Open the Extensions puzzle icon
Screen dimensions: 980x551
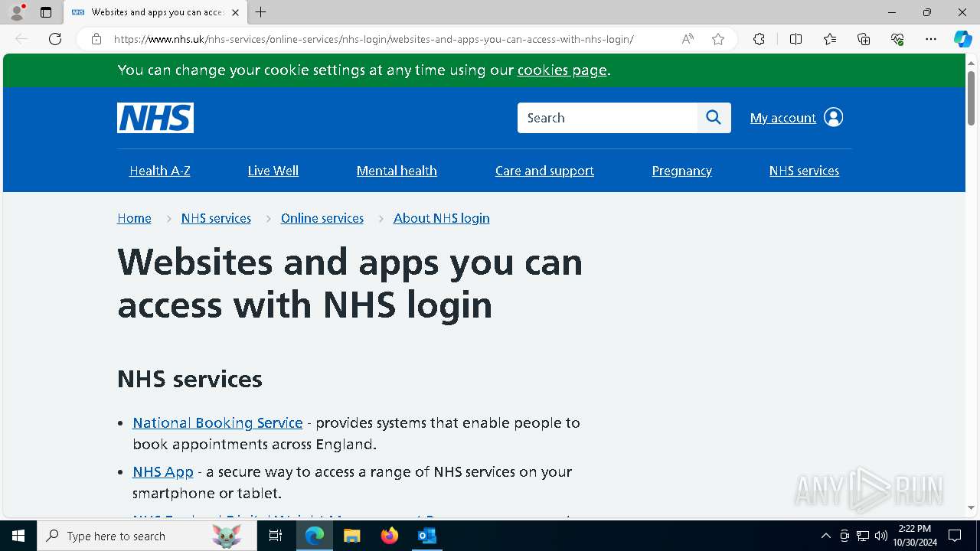[x=759, y=39]
